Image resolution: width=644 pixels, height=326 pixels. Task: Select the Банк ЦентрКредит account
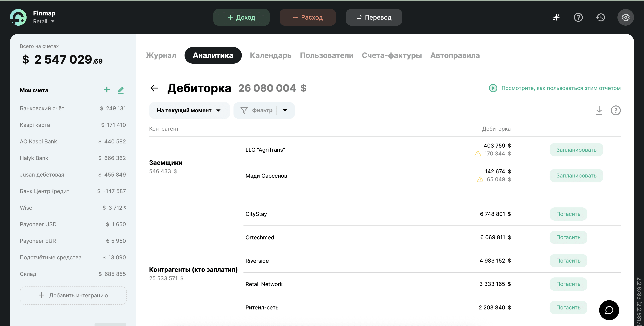pyautogui.click(x=73, y=191)
